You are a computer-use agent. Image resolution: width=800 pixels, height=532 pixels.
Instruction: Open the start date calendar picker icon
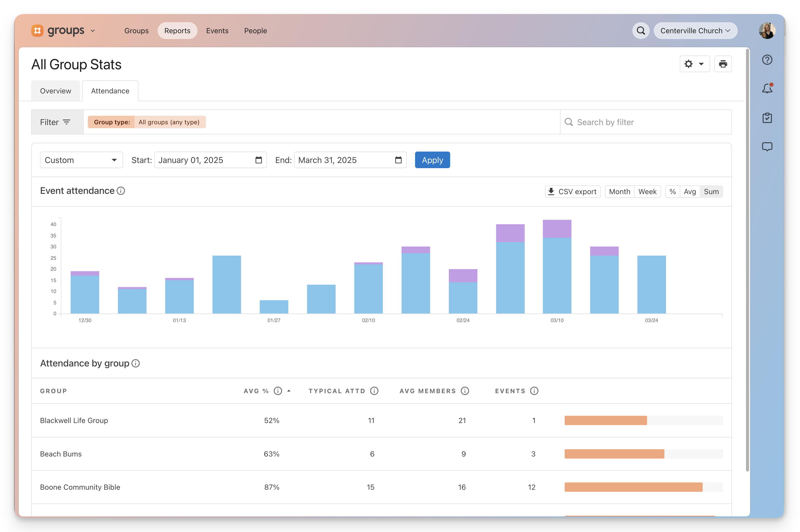tap(258, 160)
